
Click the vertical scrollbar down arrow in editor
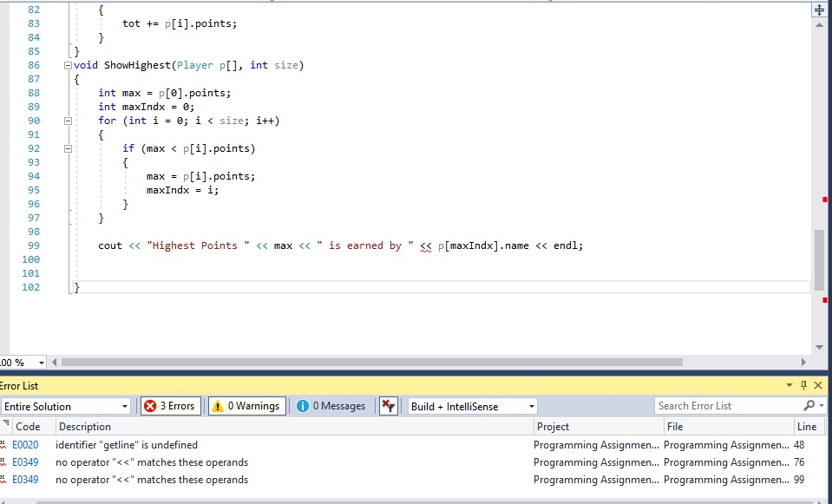[x=819, y=348]
